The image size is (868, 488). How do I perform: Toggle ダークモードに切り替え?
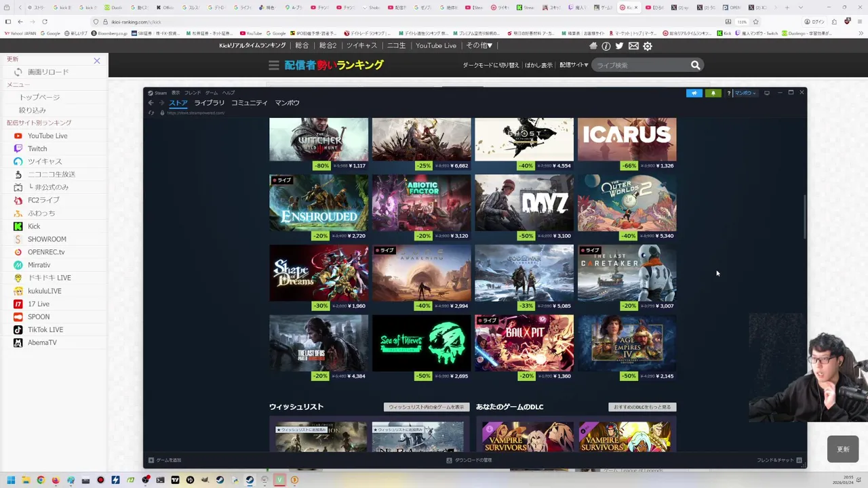491,65
